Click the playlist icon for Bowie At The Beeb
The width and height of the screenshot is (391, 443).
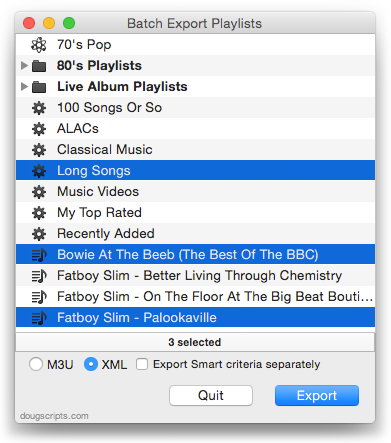point(39,255)
